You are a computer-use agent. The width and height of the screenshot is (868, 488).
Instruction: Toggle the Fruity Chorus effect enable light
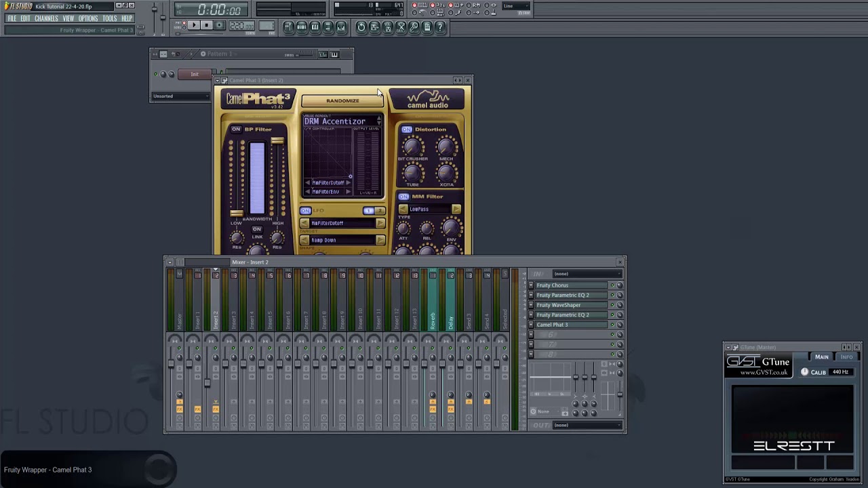(x=612, y=285)
